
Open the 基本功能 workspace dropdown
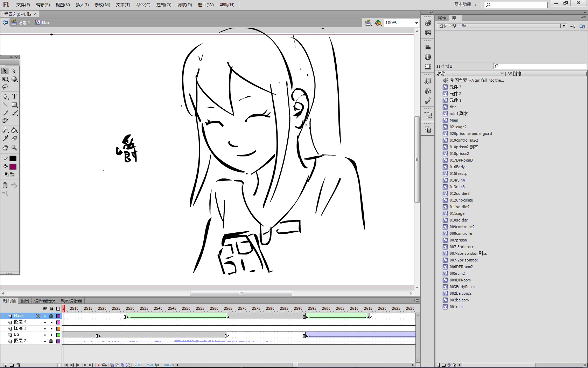click(465, 4)
